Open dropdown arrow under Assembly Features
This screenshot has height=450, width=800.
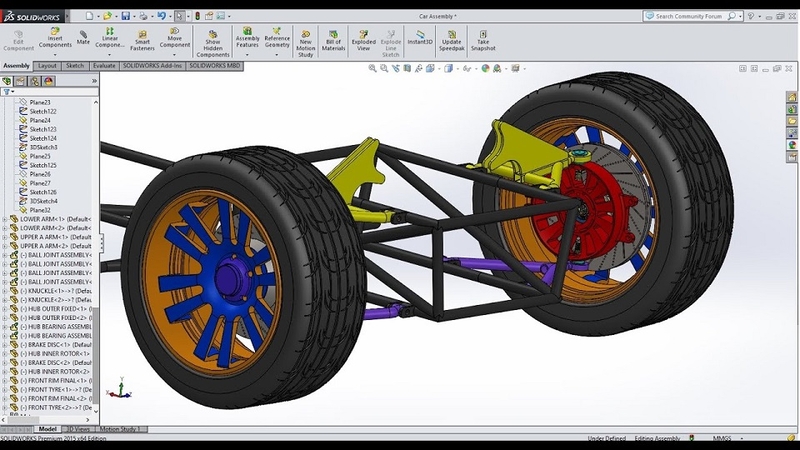[x=247, y=54]
